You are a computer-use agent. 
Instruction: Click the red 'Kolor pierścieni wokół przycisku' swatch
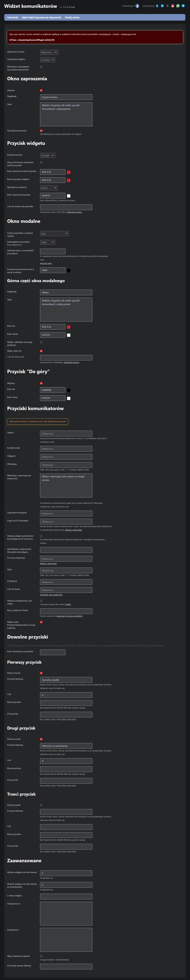pyautogui.click(x=69, y=172)
